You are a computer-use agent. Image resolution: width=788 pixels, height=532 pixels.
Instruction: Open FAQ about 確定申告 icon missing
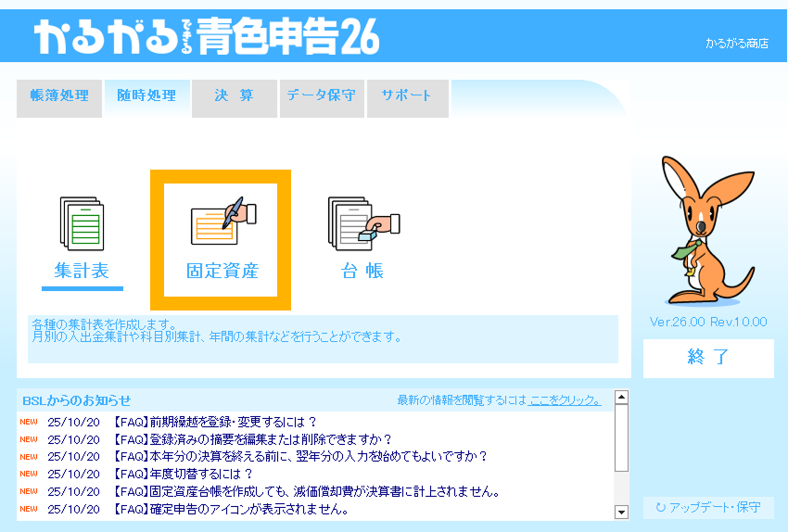[x=231, y=509]
